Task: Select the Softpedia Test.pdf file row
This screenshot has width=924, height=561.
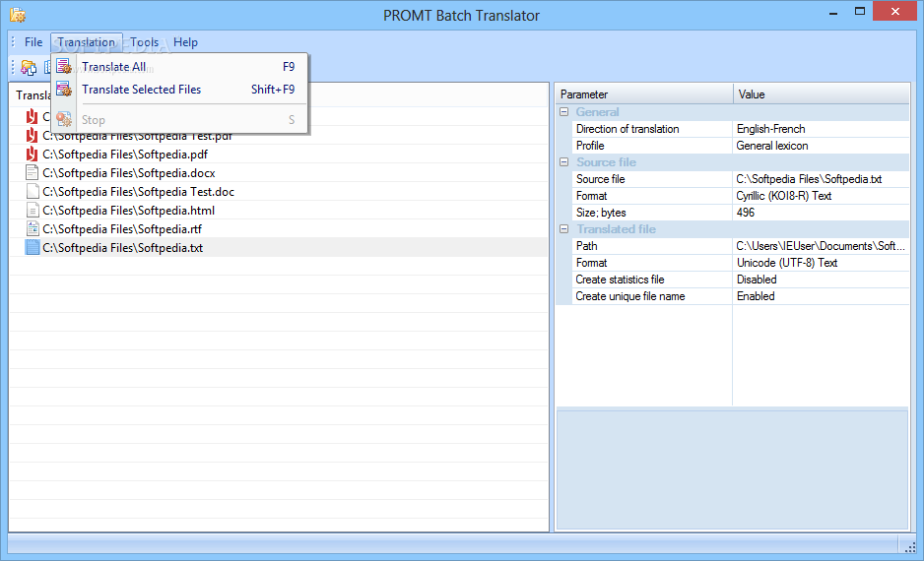Action: point(279,136)
